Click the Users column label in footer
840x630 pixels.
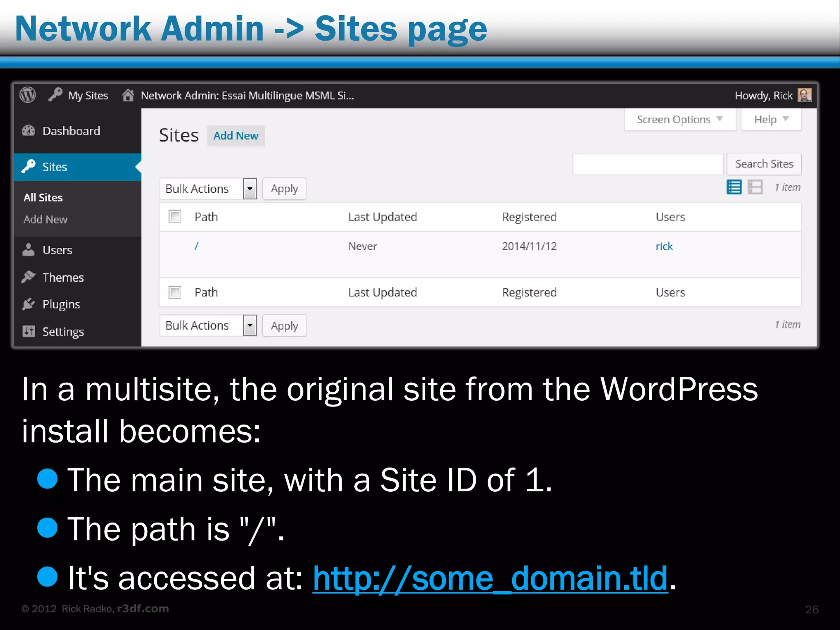click(671, 292)
